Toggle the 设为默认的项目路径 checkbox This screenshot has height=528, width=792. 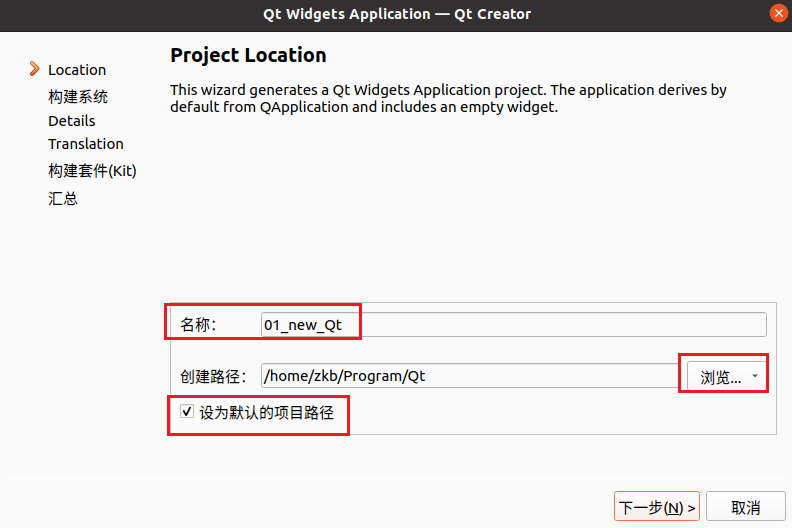(187, 411)
